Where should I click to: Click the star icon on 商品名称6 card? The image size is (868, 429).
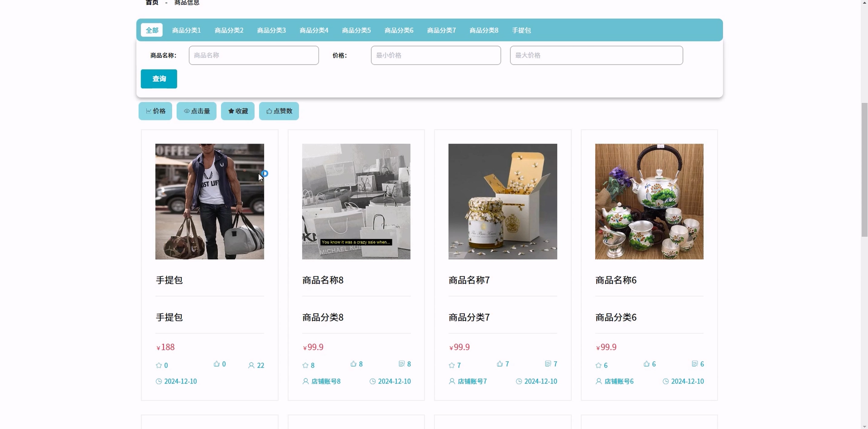(598, 365)
